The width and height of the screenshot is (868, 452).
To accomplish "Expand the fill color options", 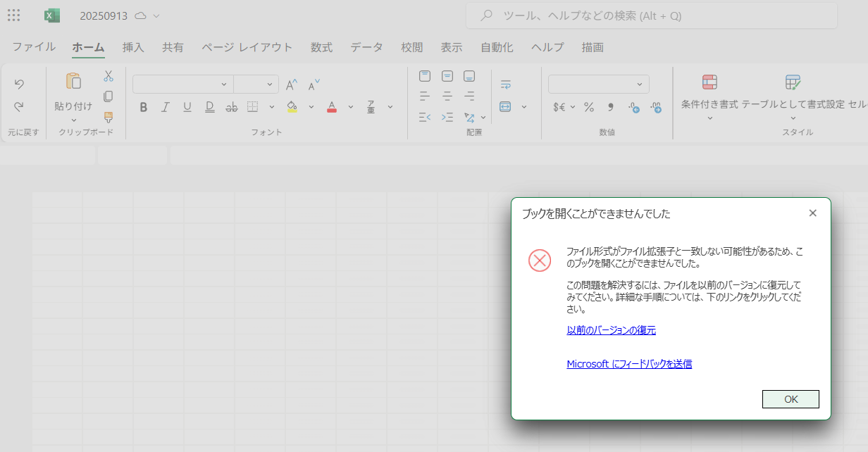I will 311,107.
